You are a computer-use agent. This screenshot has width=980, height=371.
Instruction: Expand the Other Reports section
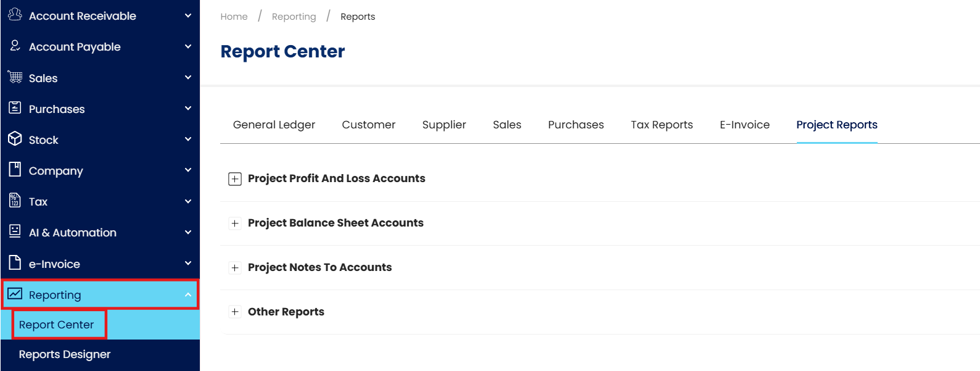tap(235, 312)
